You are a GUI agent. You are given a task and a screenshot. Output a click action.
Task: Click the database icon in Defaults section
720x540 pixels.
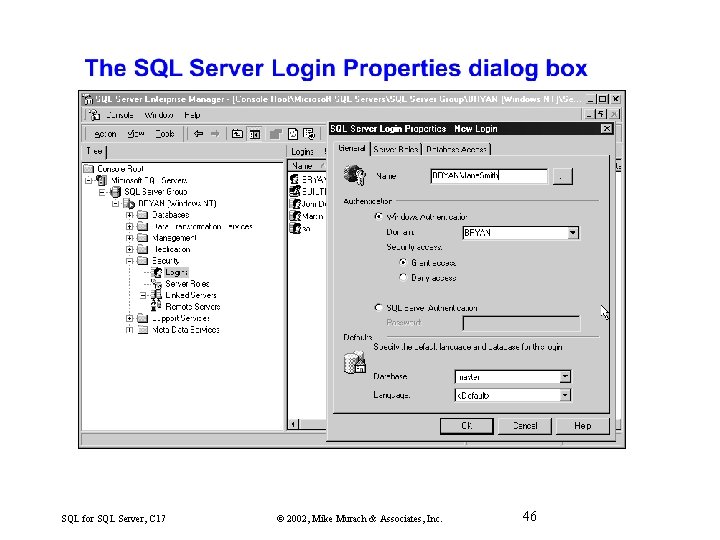point(354,363)
